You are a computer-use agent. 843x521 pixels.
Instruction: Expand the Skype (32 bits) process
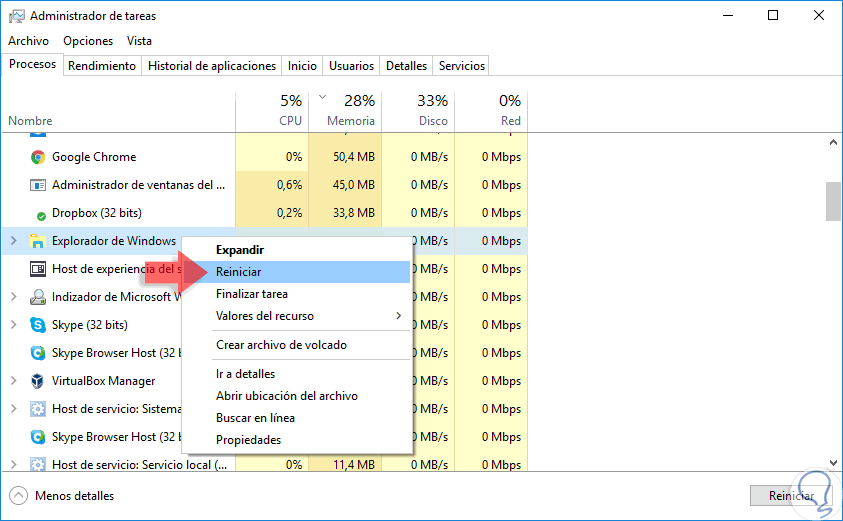(x=14, y=325)
